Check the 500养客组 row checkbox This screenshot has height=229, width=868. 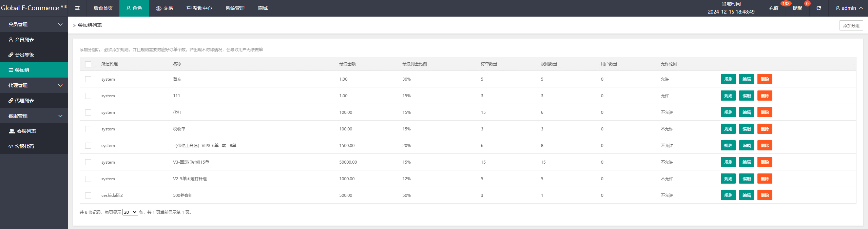click(88, 195)
